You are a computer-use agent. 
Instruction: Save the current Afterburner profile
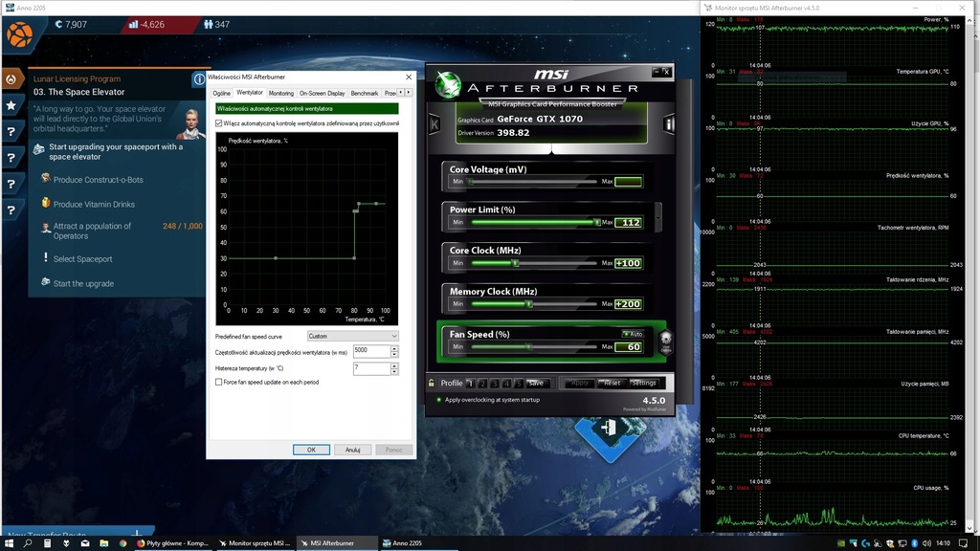(536, 383)
